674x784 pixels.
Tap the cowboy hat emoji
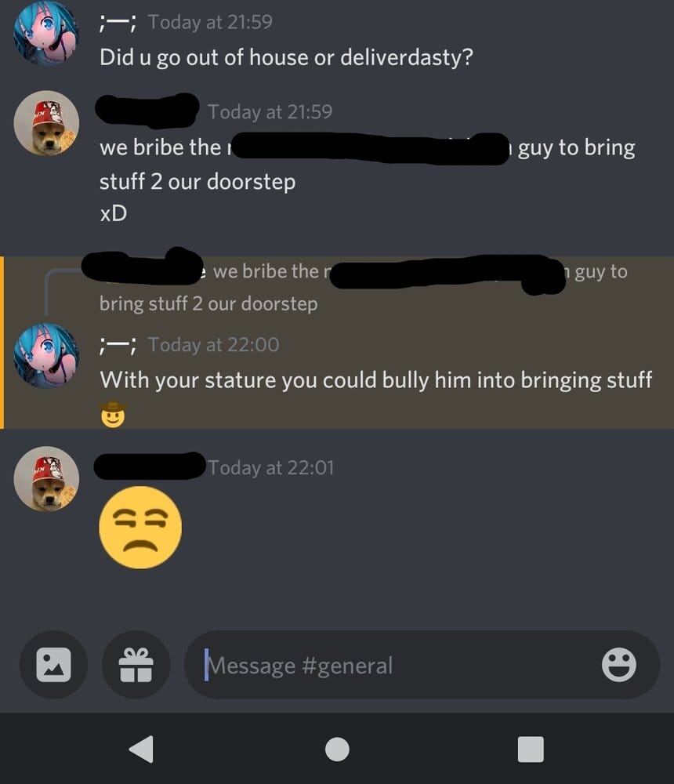point(113,415)
